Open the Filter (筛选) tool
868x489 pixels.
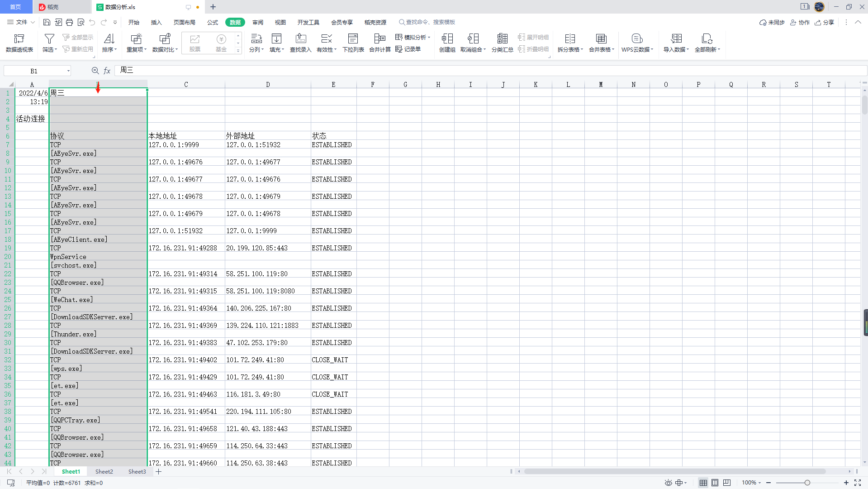click(49, 43)
